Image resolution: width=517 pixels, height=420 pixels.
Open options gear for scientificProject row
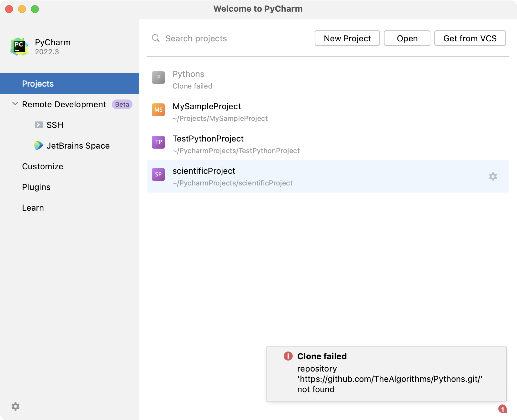(x=492, y=176)
